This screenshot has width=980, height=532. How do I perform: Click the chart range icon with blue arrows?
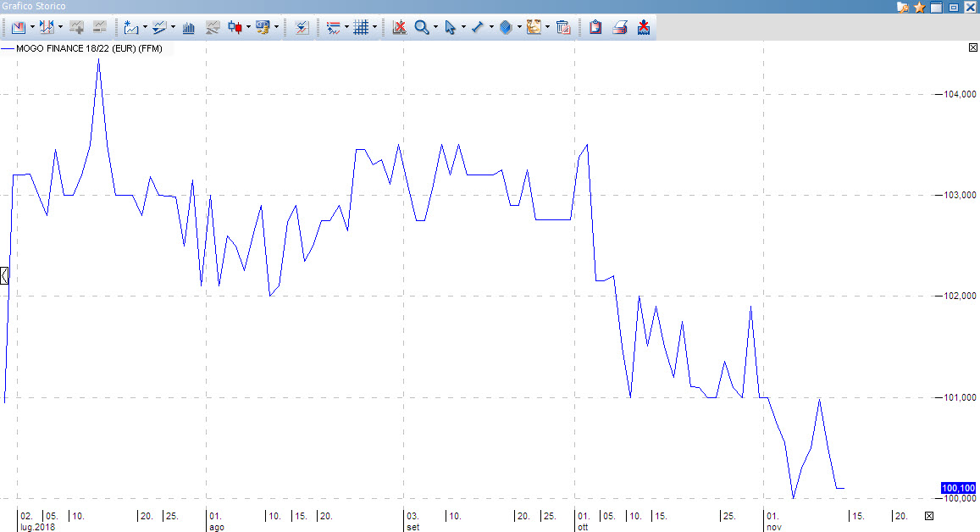tap(47, 27)
